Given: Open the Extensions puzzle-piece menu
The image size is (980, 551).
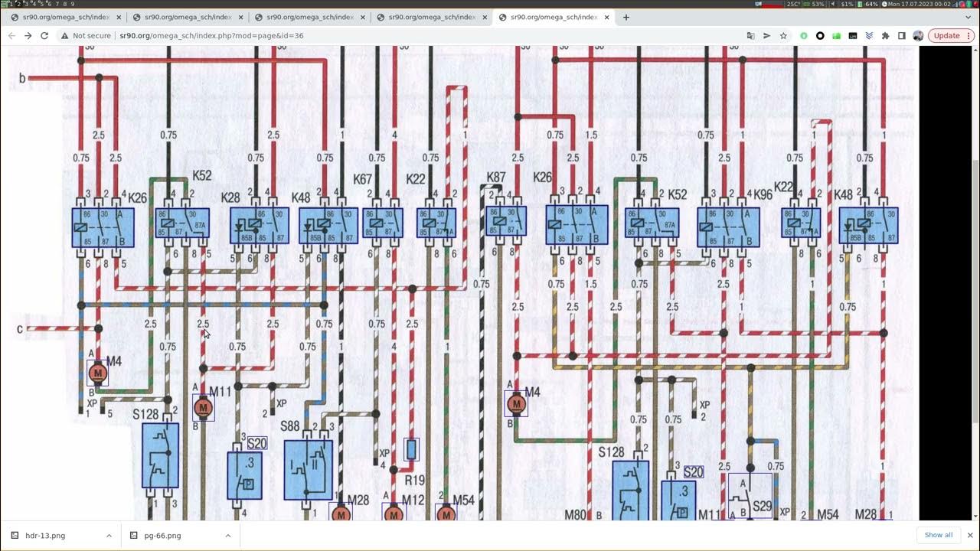Looking at the screenshot, I should [886, 35].
